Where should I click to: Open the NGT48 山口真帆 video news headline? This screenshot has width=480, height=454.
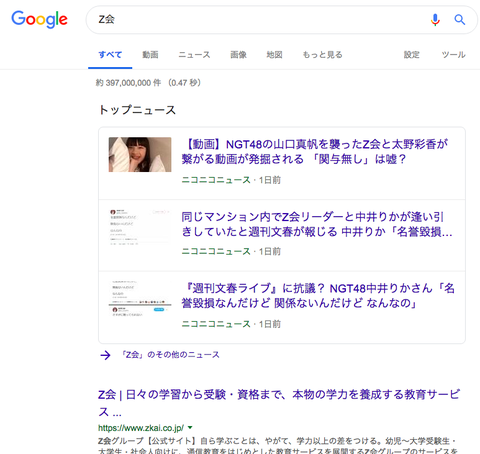click(315, 152)
